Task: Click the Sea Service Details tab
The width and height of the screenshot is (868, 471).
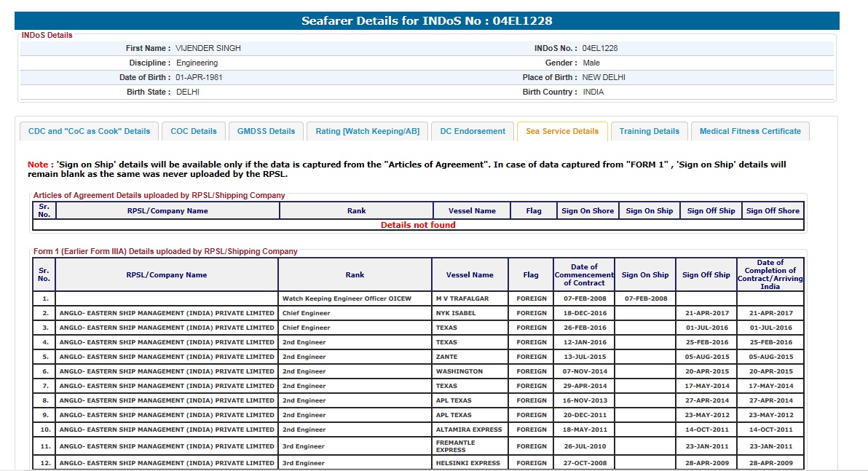Action: click(x=562, y=132)
